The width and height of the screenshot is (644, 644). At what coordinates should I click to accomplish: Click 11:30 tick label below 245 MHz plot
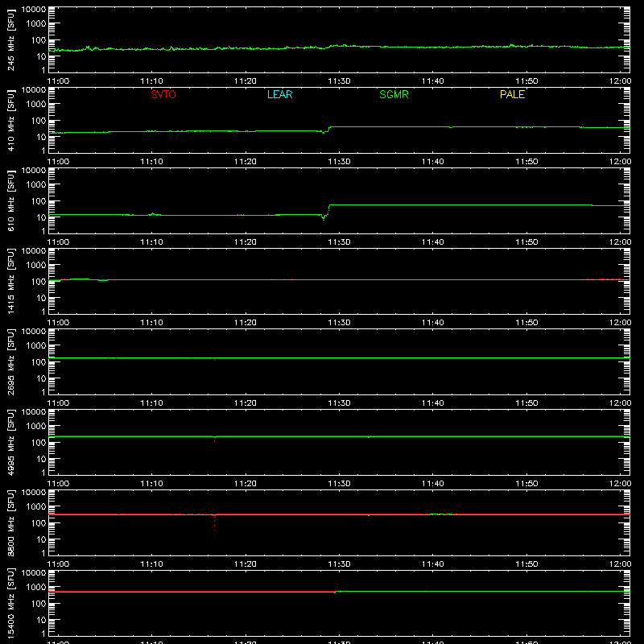point(339,81)
